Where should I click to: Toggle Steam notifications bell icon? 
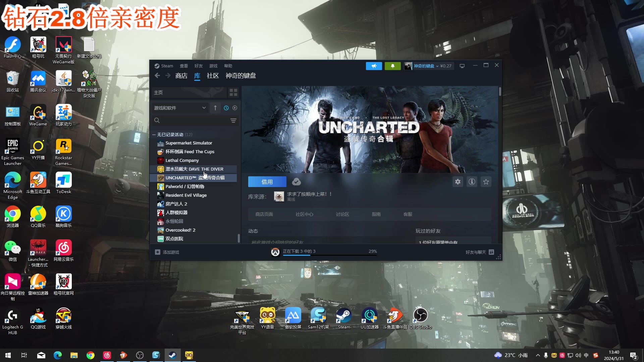pos(392,65)
